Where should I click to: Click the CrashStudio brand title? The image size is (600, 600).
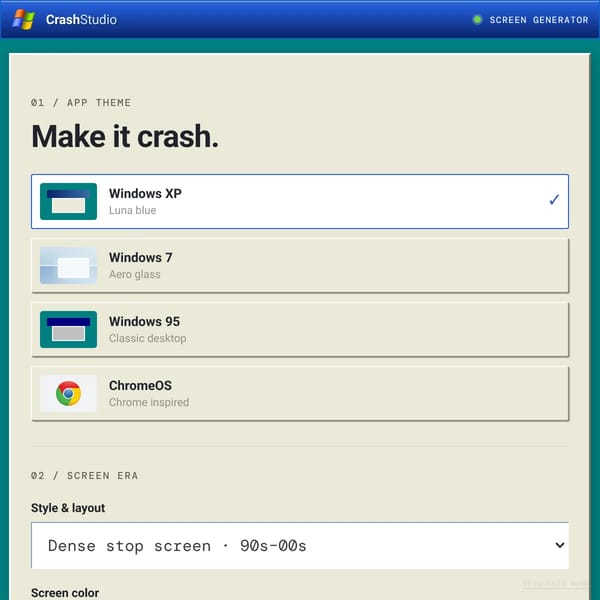(x=81, y=20)
